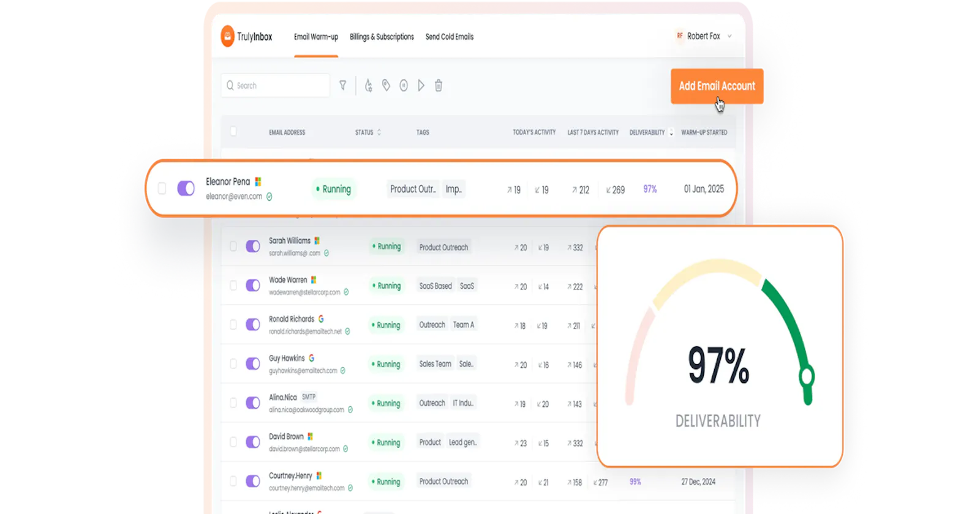Click the Sales Team tag for Guy Hawkins
This screenshot has width=980, height=514.
(435, 364)
